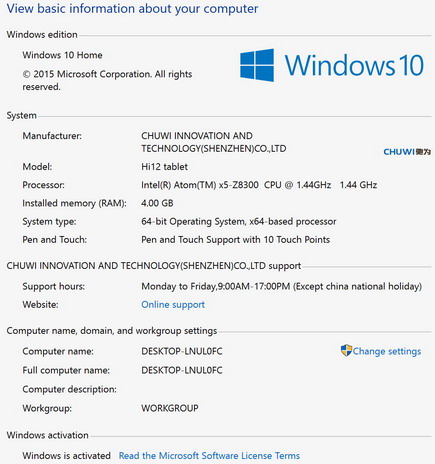Click the Model label
435x464 pixels.
(x=37, y=167)
